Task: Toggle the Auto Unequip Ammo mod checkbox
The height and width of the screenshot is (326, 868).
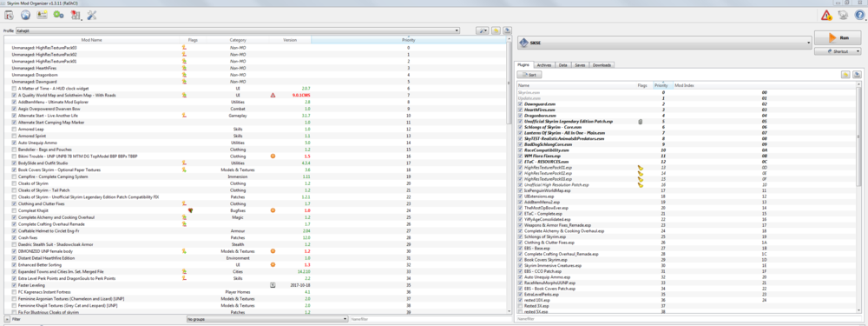Action: (14, 143)
